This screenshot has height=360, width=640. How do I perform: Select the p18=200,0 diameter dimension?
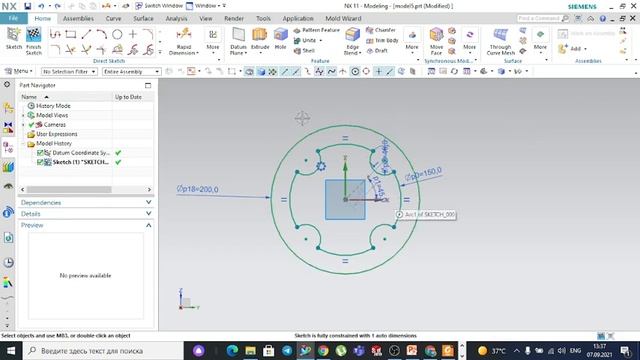(x=198, y=189)
